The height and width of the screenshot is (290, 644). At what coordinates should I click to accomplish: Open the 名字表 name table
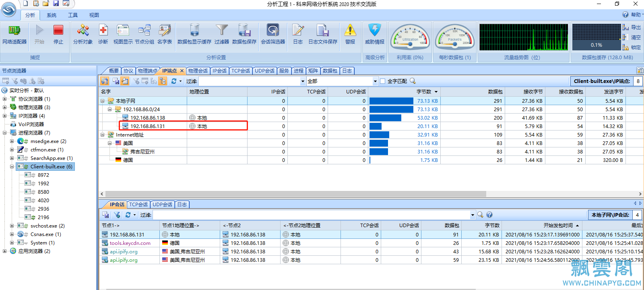(165, 35)
